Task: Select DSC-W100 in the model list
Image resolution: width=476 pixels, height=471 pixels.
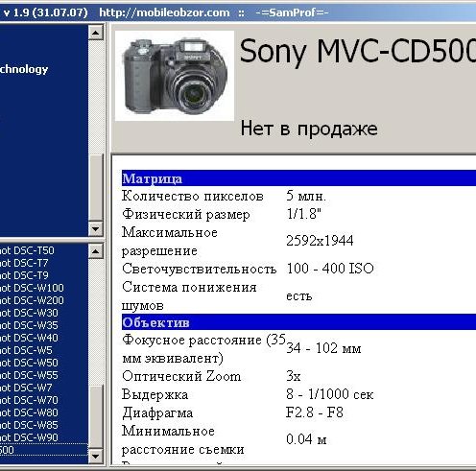Action: pos(32,288)
